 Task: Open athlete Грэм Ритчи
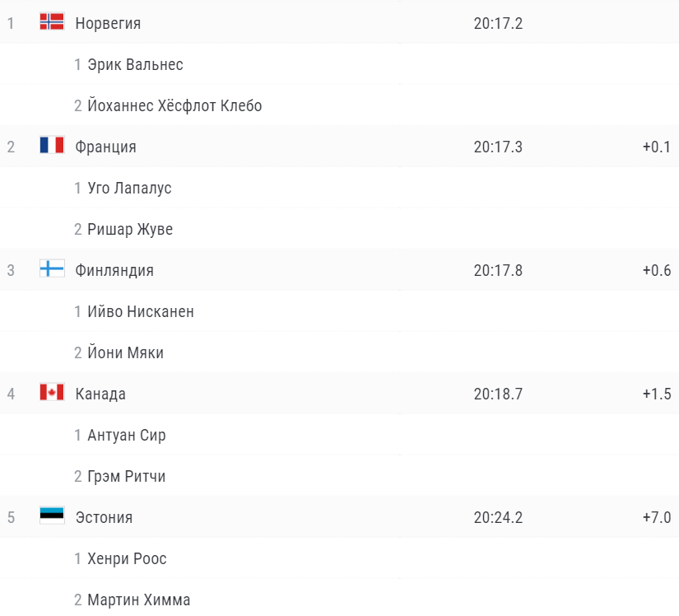point(127,476)
